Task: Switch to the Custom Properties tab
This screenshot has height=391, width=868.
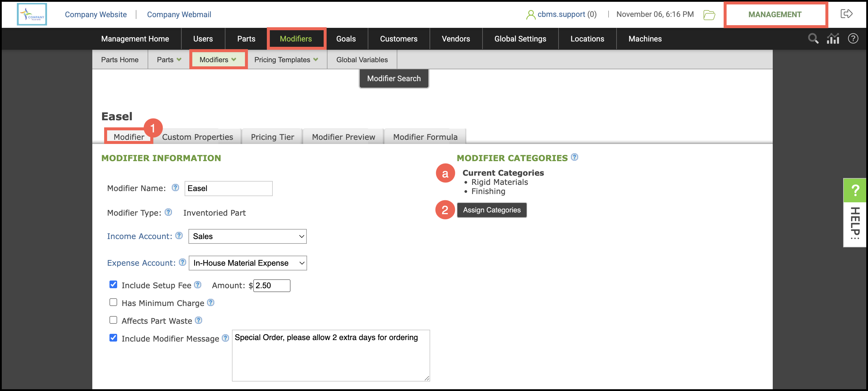Action: (197, 137)
